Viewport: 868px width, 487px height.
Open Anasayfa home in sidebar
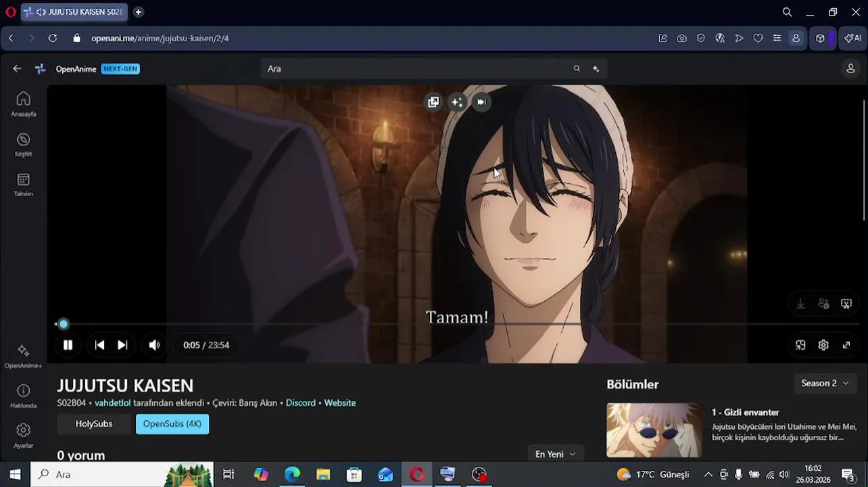click(23, 103)
